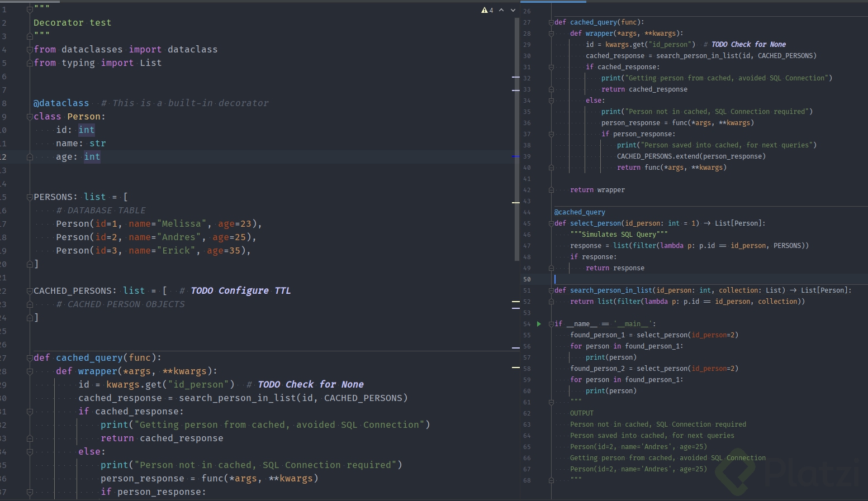The width and height of the screenshot is (868, 501).
Task: Fold wrapper function in left pane
Action: [30, 371]
